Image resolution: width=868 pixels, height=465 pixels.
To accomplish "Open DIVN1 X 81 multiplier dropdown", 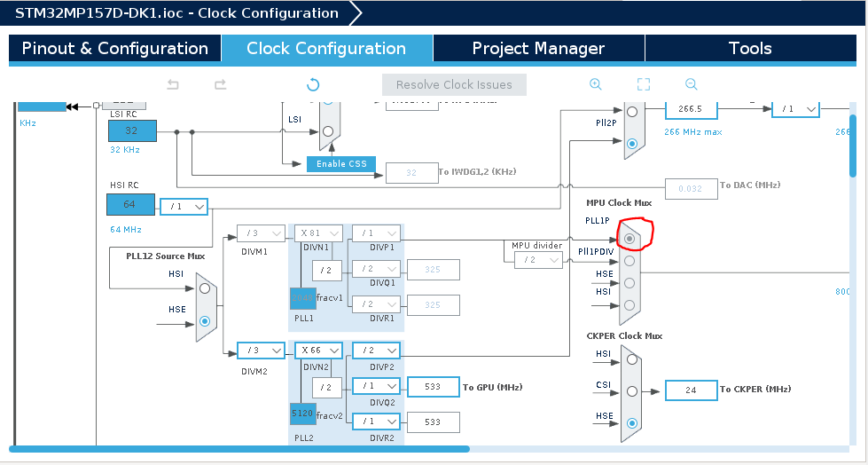I will (318, 233).
